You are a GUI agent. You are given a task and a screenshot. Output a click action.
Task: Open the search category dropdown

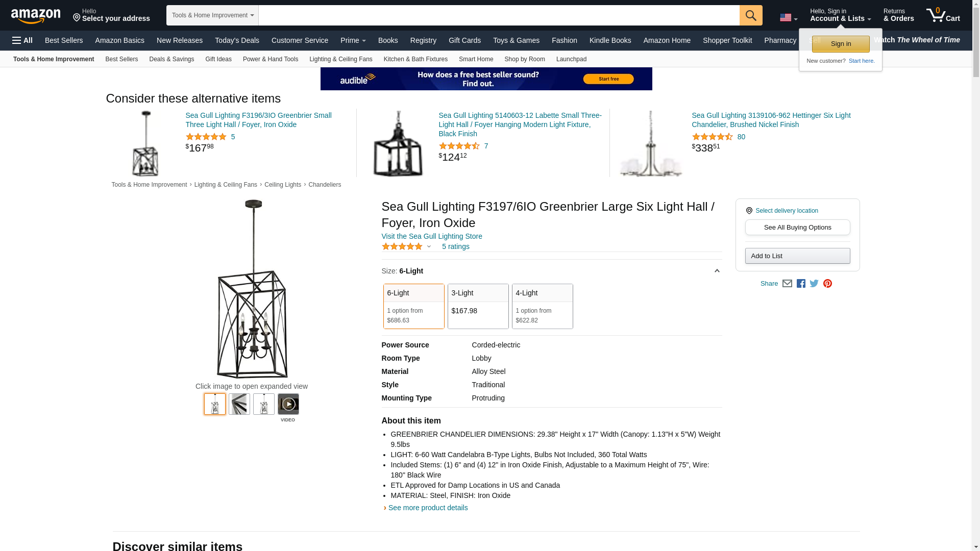tap(212, 15)
